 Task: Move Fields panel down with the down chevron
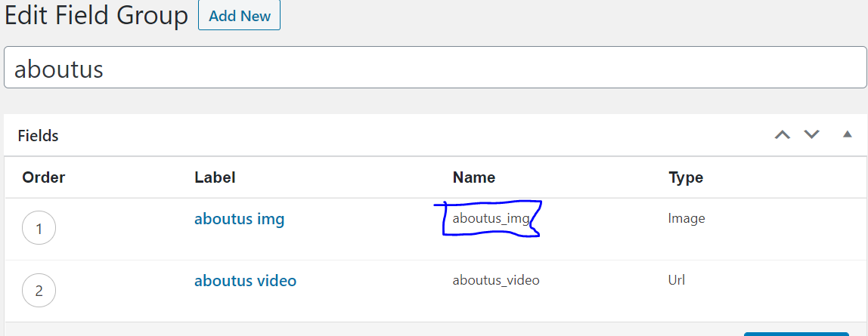click(811, 134)
